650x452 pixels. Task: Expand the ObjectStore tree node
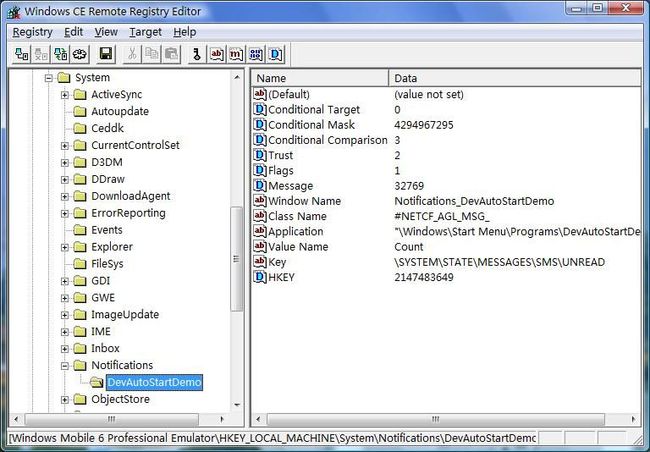65,399
